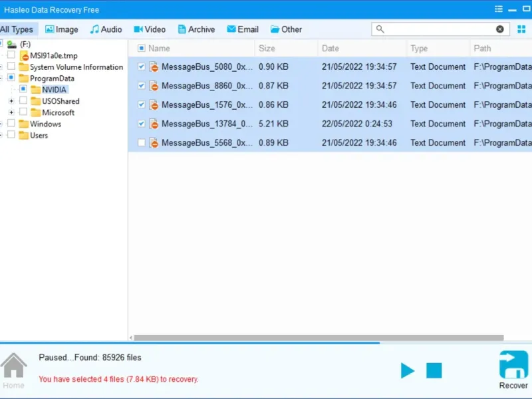This screenshot has width=532, height=399.
Task: Click the magnifier search icon
Action: pyautogui.click(x=380, y=29)
